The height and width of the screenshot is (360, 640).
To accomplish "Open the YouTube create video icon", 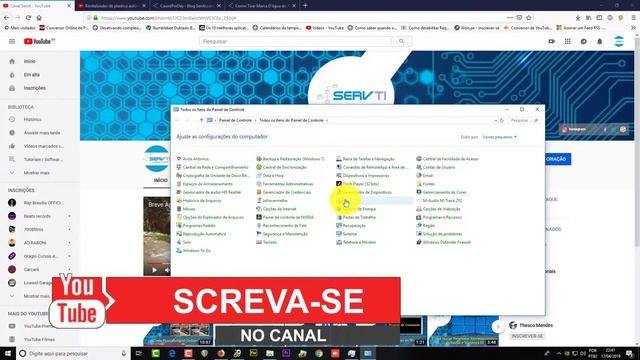I will click(x=551, y=41).
